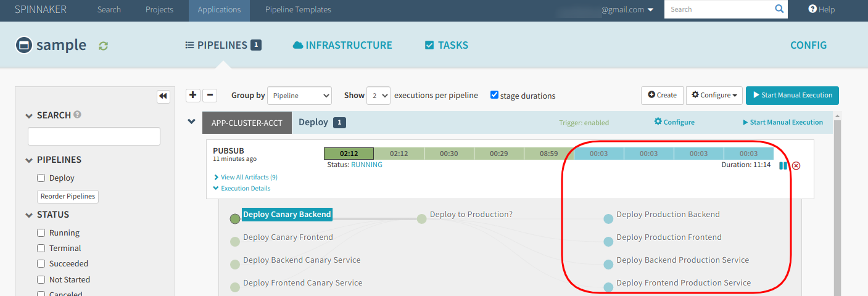Open the Help question mark icon

point(812,9)
